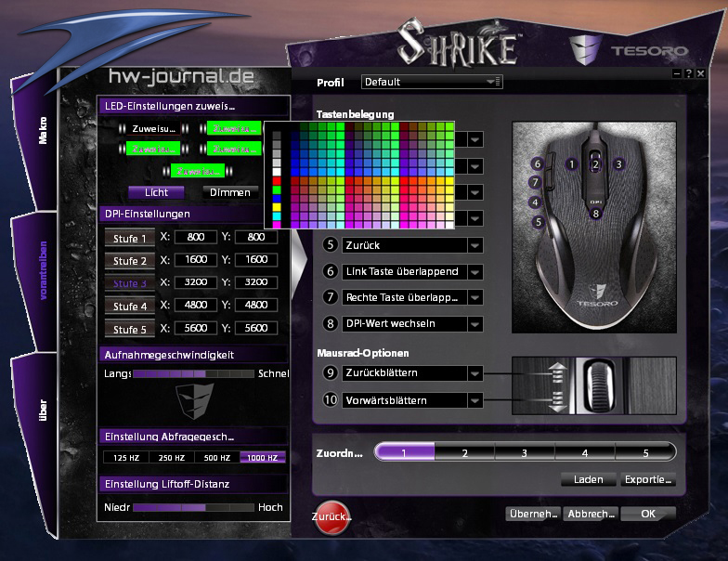Open the first Tastenbelegung dropdown arrow

tap(475, 139)
